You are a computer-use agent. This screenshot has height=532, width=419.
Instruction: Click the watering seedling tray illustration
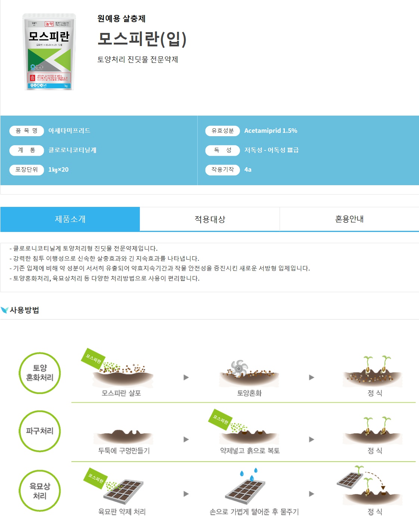click(246, 486)
